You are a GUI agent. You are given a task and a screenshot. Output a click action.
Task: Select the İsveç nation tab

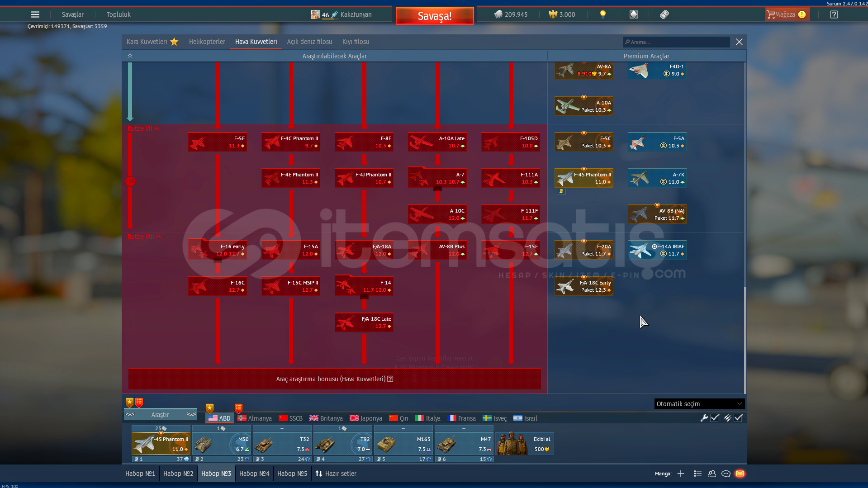pyautogui.click(x=494, y=418)
